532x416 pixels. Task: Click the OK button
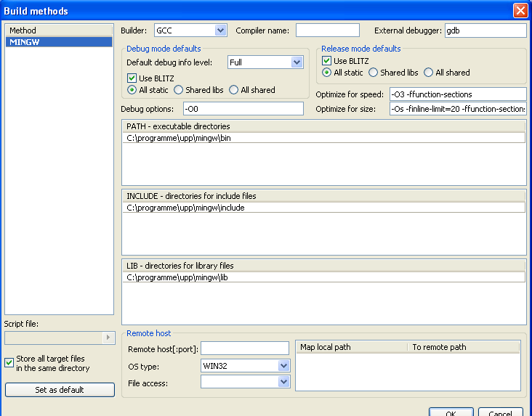point(451,412)
